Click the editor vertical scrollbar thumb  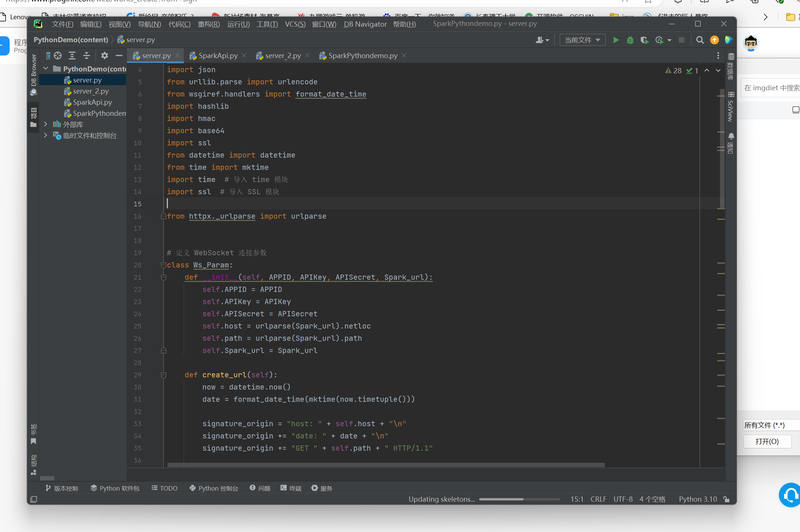point(721,149)
